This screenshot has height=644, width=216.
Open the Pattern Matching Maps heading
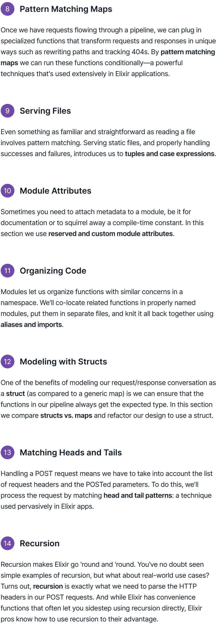[66, 9]
